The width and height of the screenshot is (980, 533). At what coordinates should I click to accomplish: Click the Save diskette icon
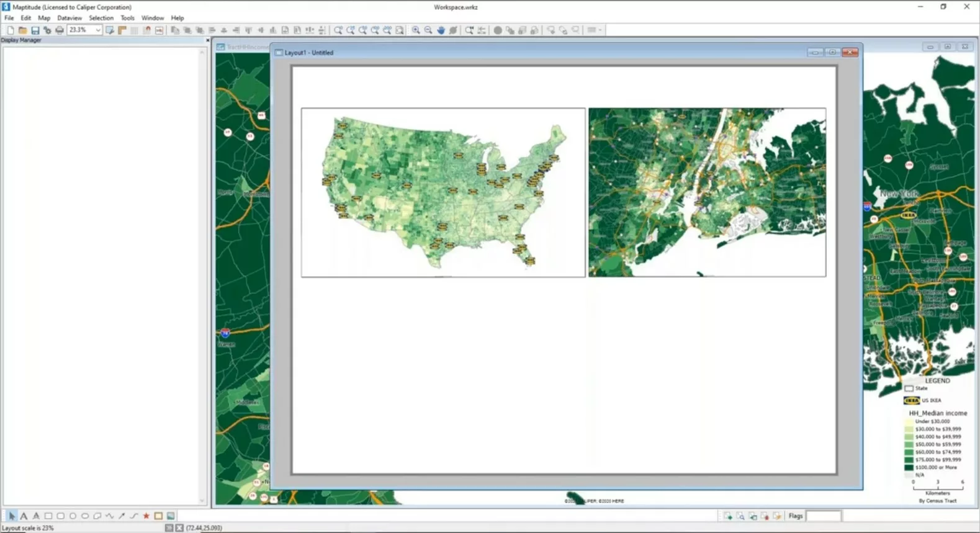point(35,30)
